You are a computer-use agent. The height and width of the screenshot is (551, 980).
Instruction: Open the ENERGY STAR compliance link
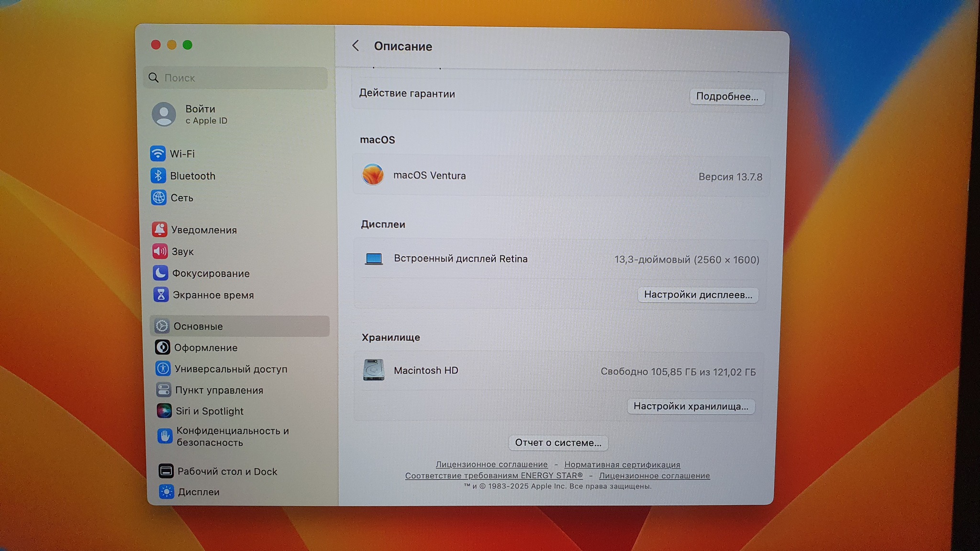[x=494, y=475]
